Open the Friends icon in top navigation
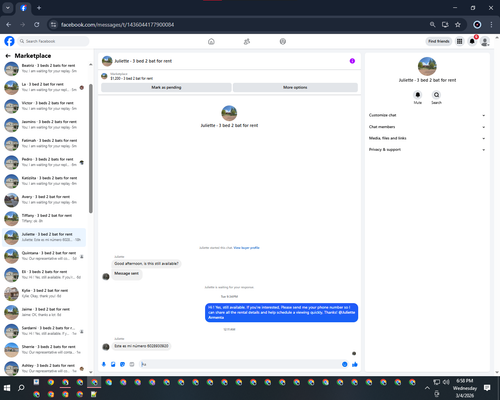 [x=247, y=41]
